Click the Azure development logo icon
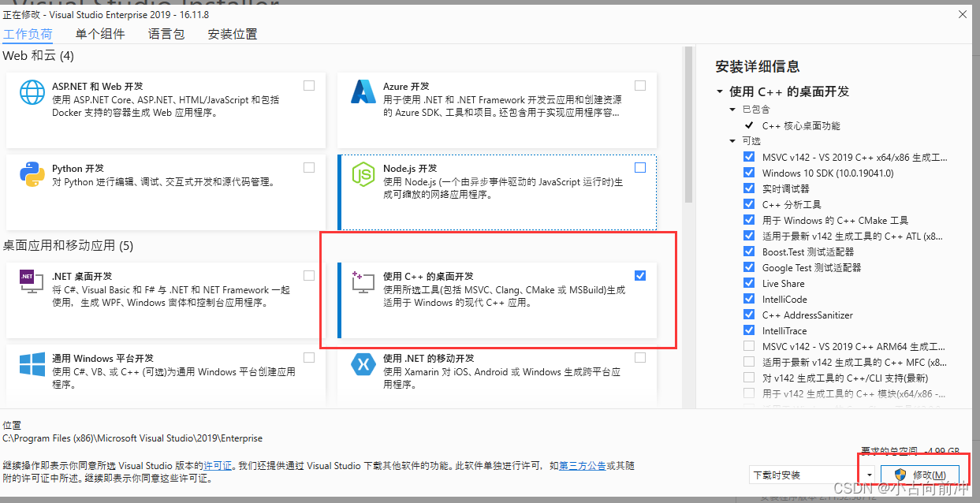 (363, 92)
